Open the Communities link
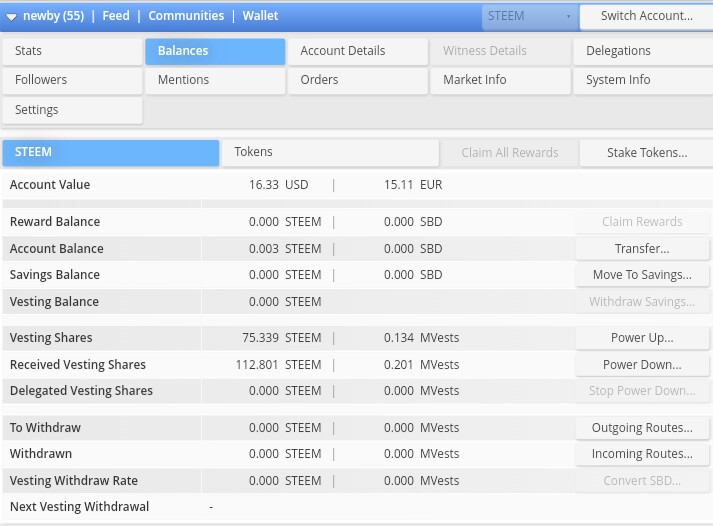 pyautogui.click(x=186, y=16)
